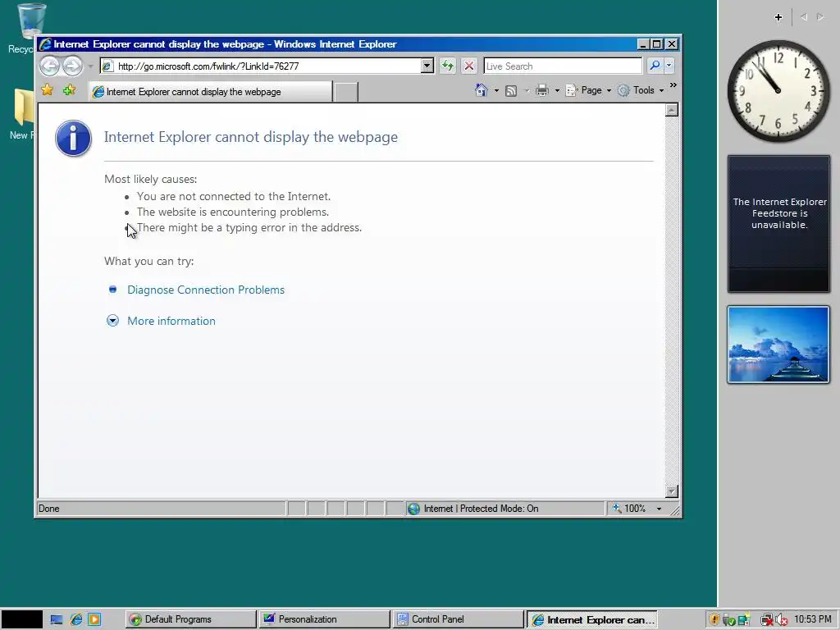
Task: Switch to Personalization taskbar button
Action: pyautogui.click(x=324, y=619)
